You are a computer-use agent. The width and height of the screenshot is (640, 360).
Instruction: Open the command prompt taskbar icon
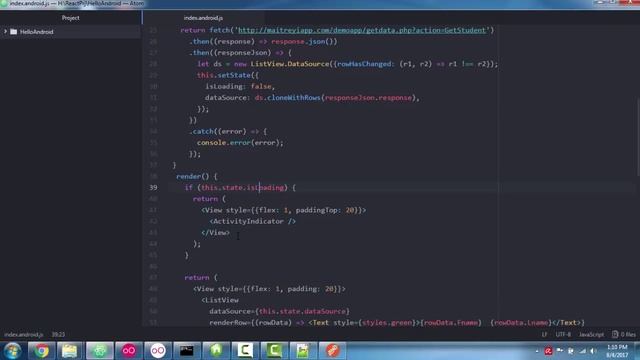click(187, 351)
